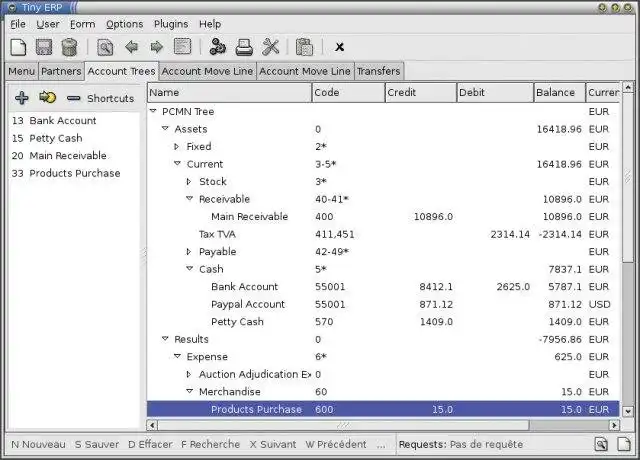Click the 'X Suivant' status bar entry
The height and width of the screenshot is (460, 640).
[x=273, y=444]
